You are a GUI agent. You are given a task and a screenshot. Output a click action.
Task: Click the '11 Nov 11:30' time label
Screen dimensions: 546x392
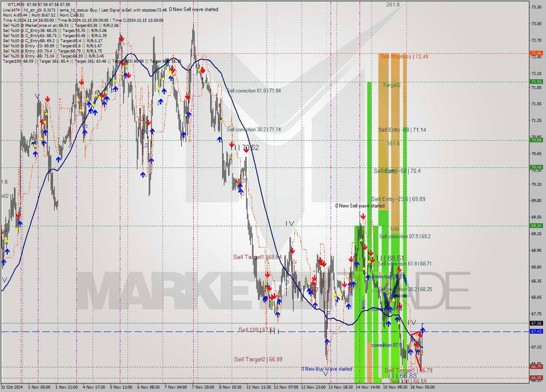click(259, 387)
